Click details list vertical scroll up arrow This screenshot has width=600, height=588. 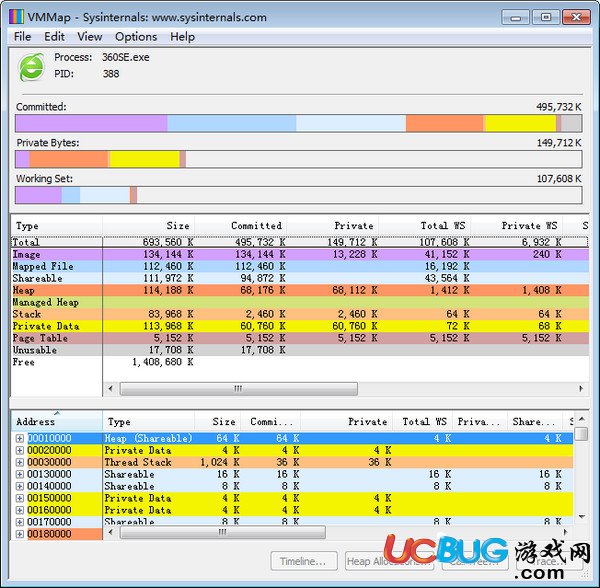click(x=582, y=419)
